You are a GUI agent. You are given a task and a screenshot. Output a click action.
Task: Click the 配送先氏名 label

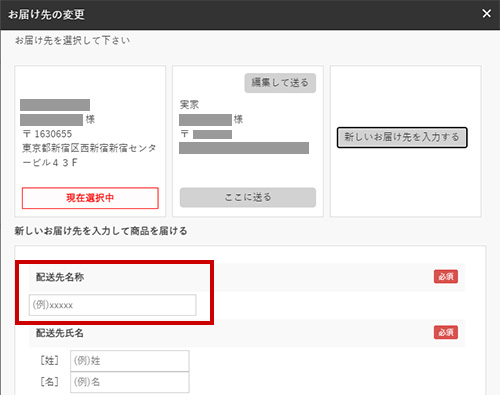[x=60, y=333]
